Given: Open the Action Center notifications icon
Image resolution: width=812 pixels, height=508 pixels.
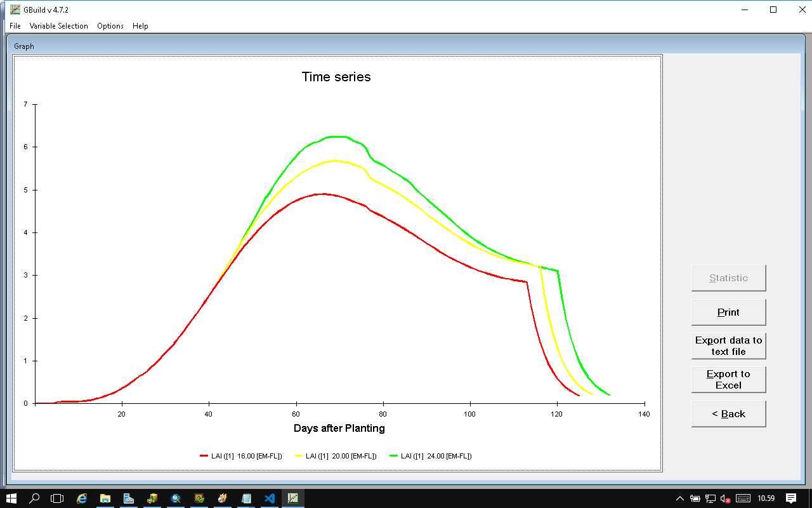Looking at the screenshot, I should click(x=791, y=498).
